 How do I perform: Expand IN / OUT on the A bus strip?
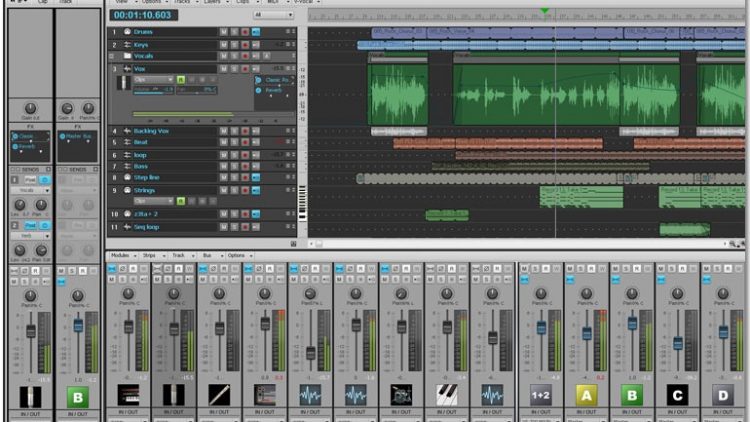pyautogui.click(x=586, y=412)
